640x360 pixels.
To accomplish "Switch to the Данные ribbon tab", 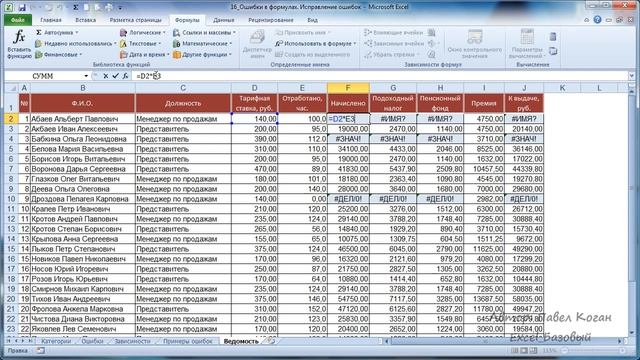I will click(224, 20).
